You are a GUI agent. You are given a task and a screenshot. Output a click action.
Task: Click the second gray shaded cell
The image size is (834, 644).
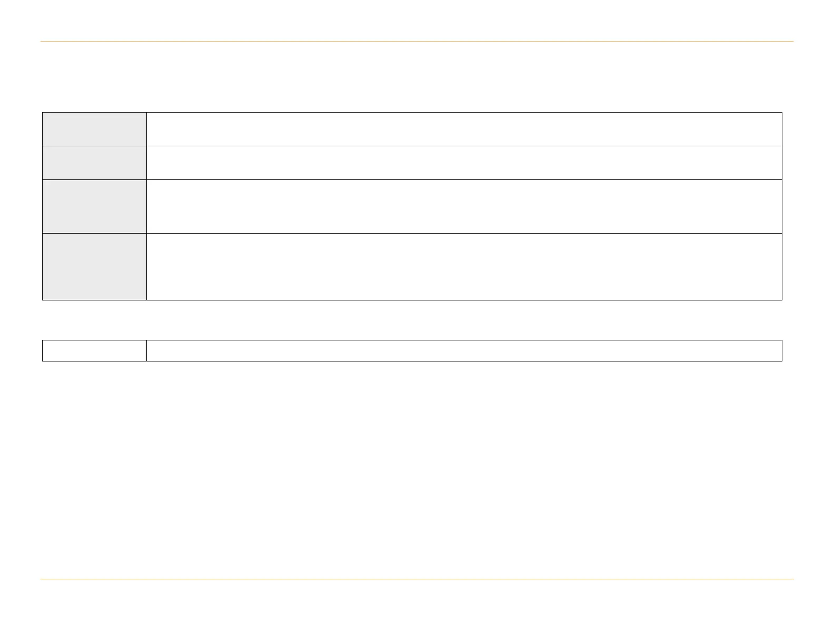(94, 163)
